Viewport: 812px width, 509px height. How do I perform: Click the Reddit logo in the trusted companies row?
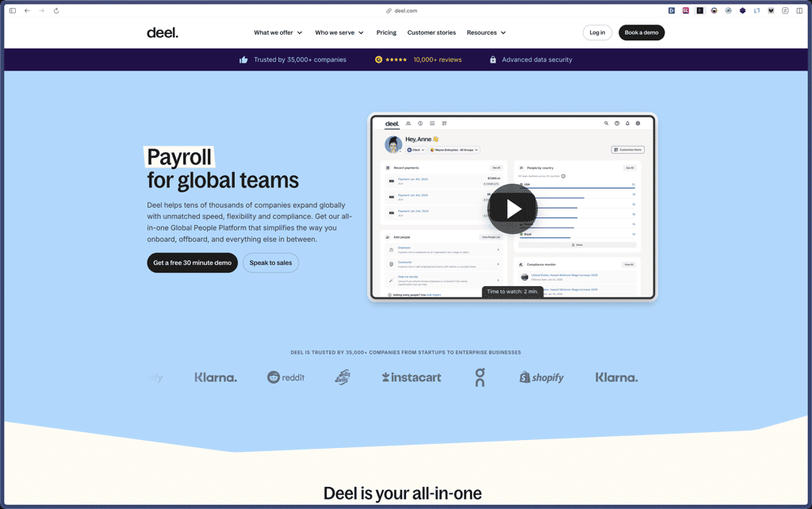tap(285, 377)
